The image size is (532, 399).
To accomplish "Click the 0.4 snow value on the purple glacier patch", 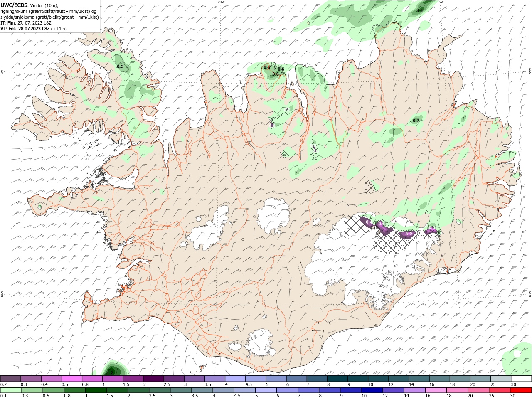I will [x=369, y=223].
